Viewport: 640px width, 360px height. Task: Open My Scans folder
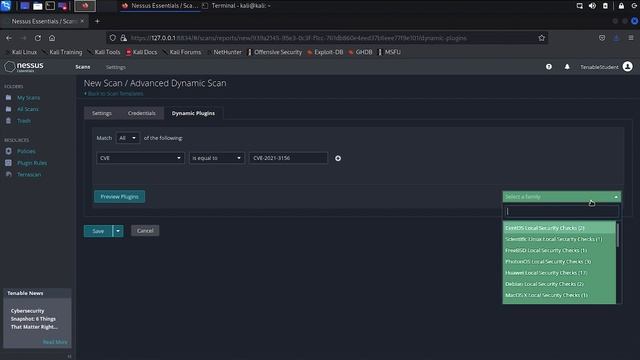tap(28, 98)
